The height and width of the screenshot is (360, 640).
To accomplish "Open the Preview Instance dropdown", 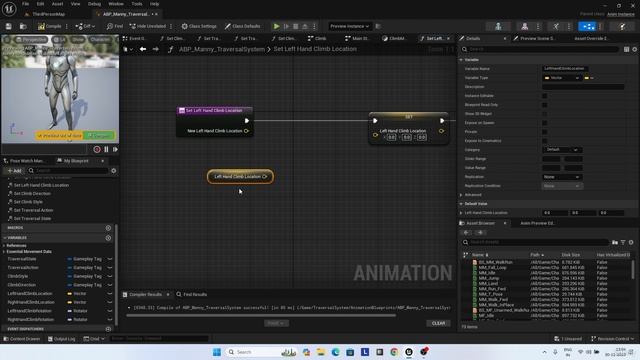I will [x=349, y=26].
